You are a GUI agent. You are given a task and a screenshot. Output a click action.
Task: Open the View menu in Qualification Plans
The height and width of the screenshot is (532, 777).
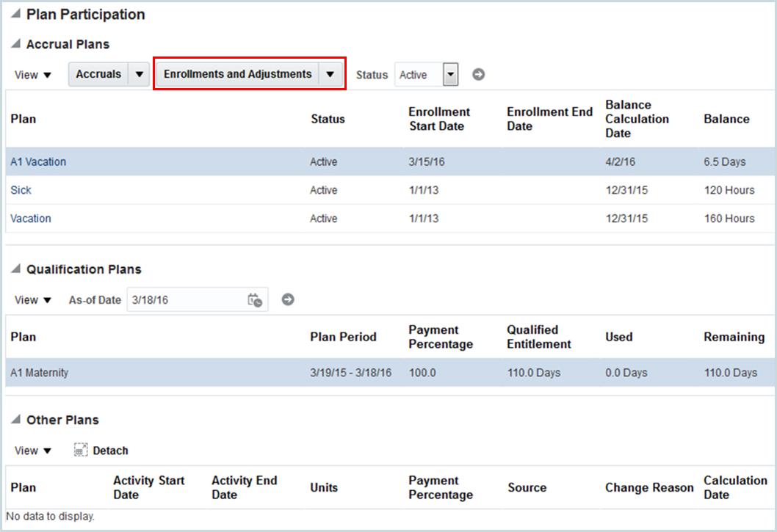(x=32, y=299)
